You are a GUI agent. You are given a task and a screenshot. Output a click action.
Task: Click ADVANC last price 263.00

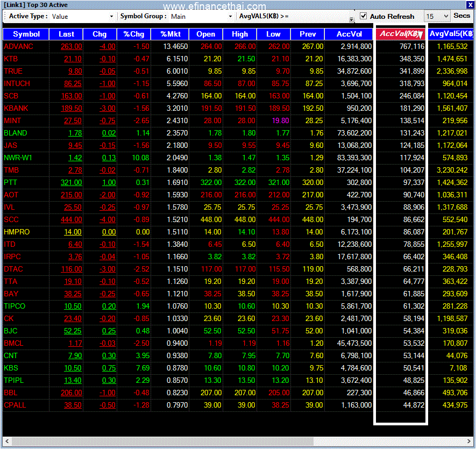point(72,46)
